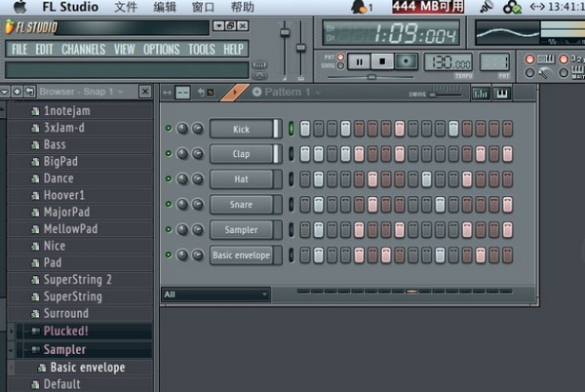
Task: Click the record button in the transport
Action: [x=407, y=61]
